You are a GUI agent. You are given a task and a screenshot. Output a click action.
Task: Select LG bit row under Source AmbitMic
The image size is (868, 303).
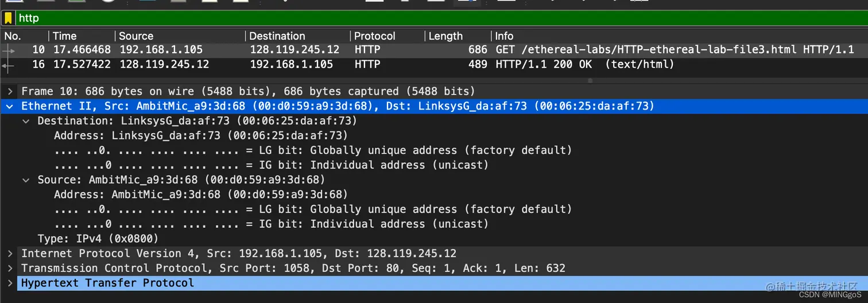click(x=313, y=209)
